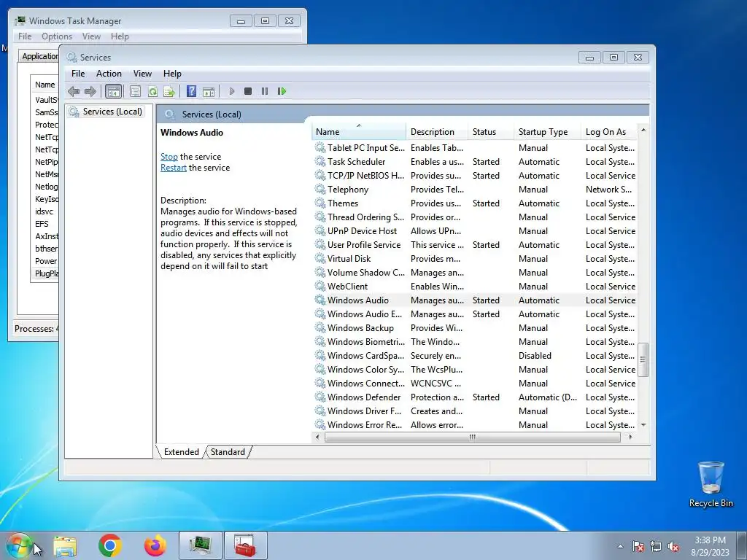Toggle the Show/Hide Action Pane icon
This screenshot has height=560, width=747.
click(x=209, y=91)
